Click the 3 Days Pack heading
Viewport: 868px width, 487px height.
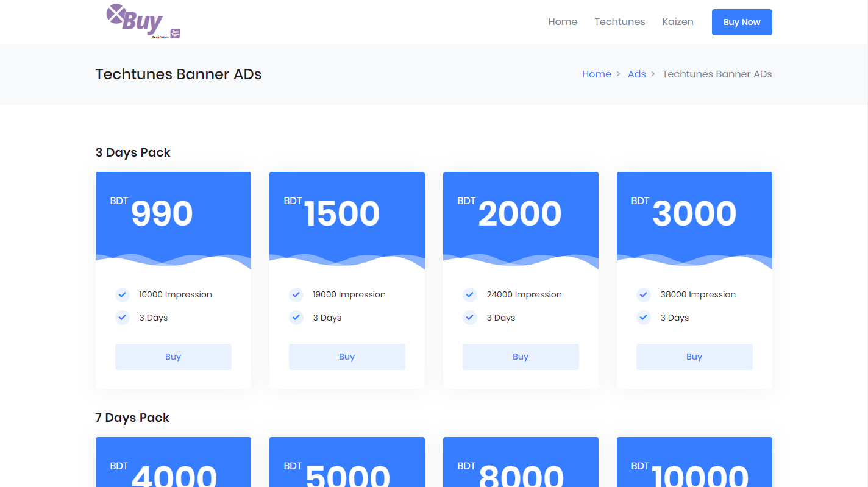pyautogui.click(x=133, y=152)
